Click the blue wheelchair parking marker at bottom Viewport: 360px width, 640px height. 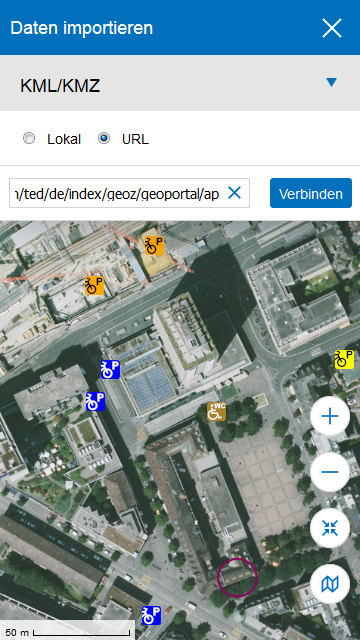[151, 616]
